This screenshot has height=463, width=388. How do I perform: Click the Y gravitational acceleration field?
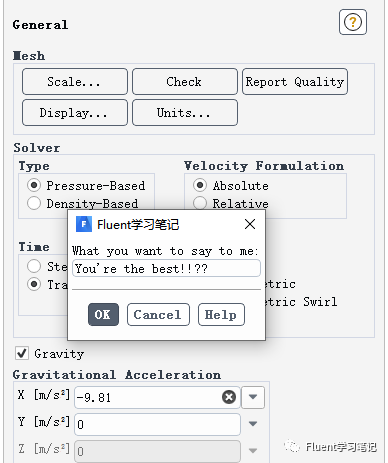coord(157,424)
